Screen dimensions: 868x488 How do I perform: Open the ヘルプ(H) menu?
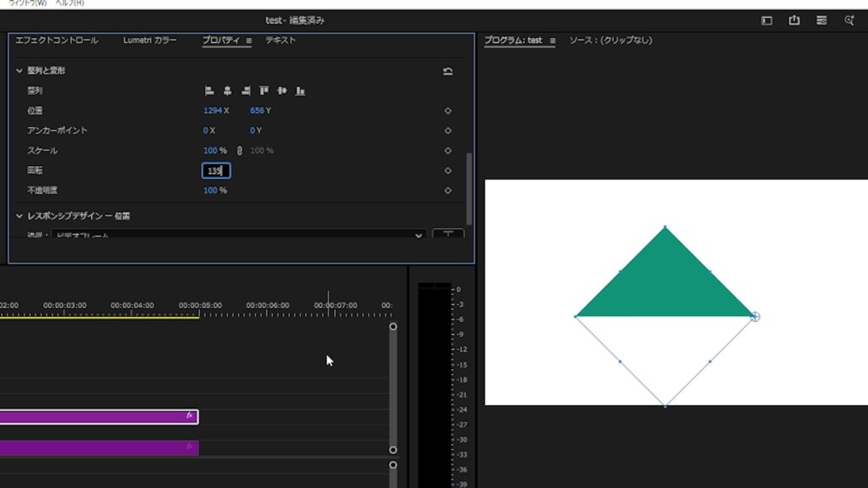(x=70, y=3)
